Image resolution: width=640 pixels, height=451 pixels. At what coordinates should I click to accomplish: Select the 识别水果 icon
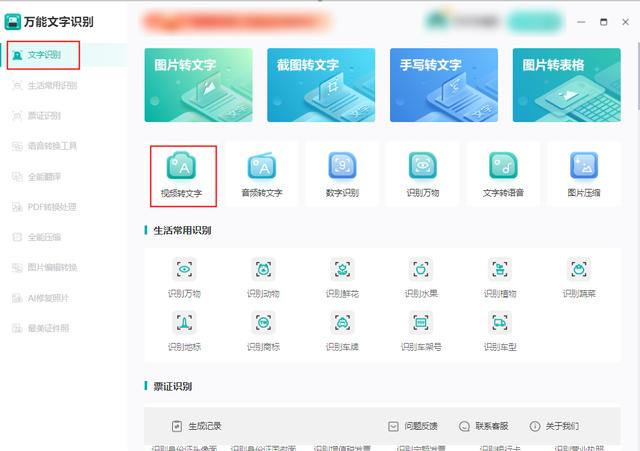point(421,269)
